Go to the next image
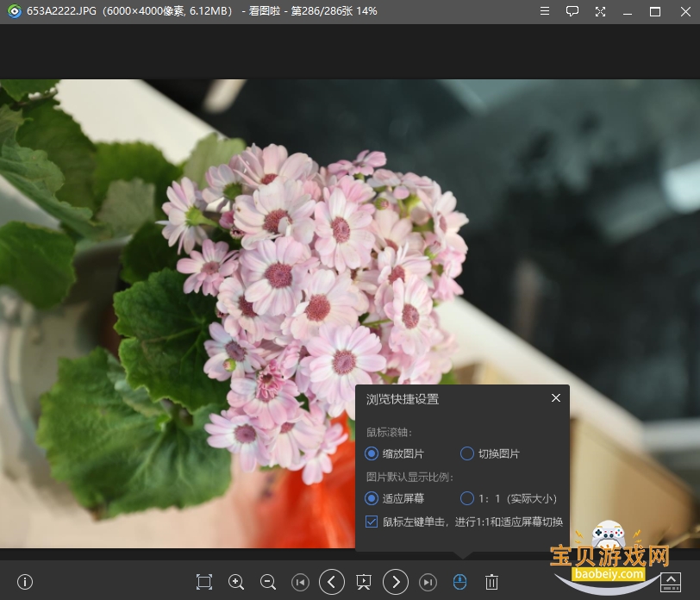This screenshot has height=600, width=700. click(x=396, y=582)
